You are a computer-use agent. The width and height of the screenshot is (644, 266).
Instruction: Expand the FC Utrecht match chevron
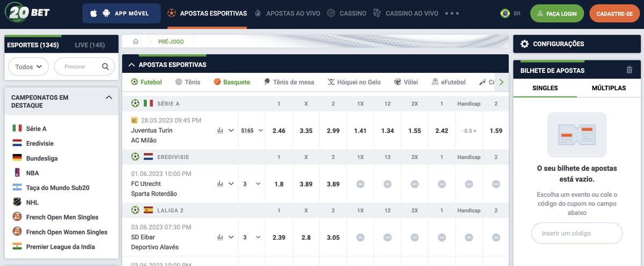click(x=231, y=183)
